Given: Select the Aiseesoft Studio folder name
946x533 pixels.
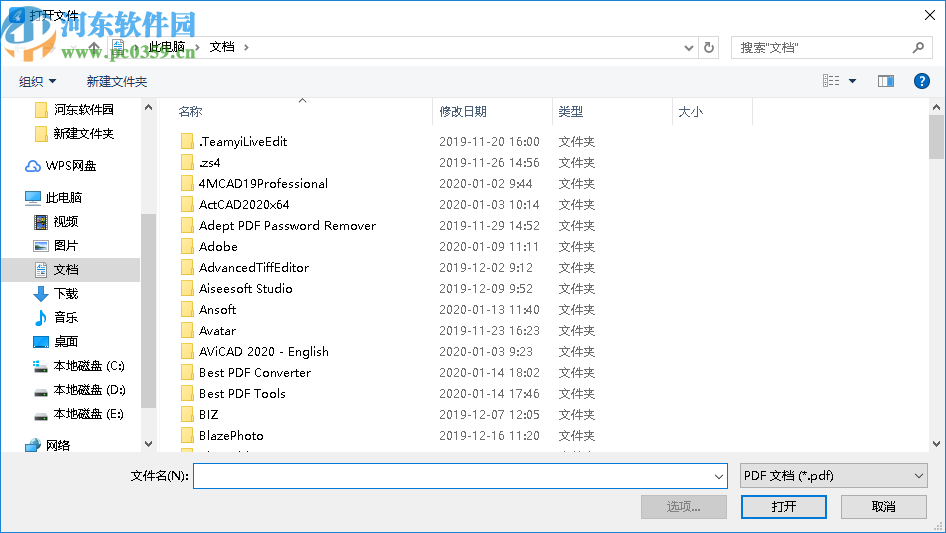Looking at the screenshot, I should [246, 289].
